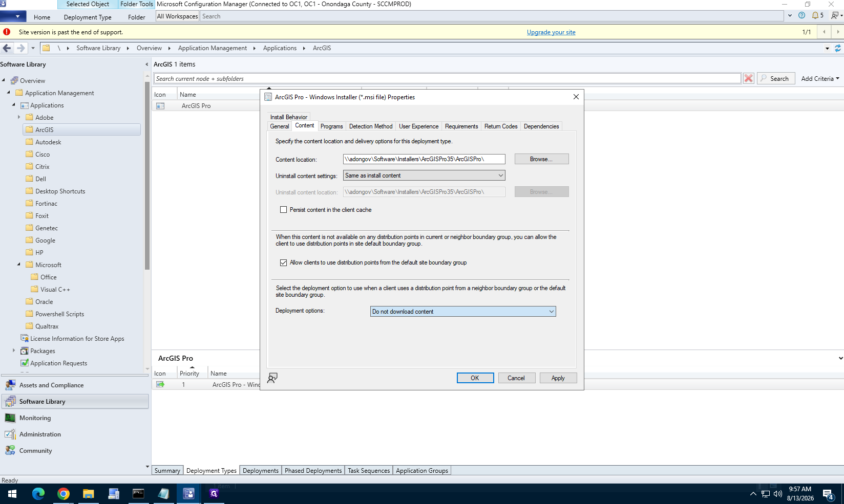Open the help question mark icon
The height and width of the screenshot is (504, 844).
coord(802,15)
